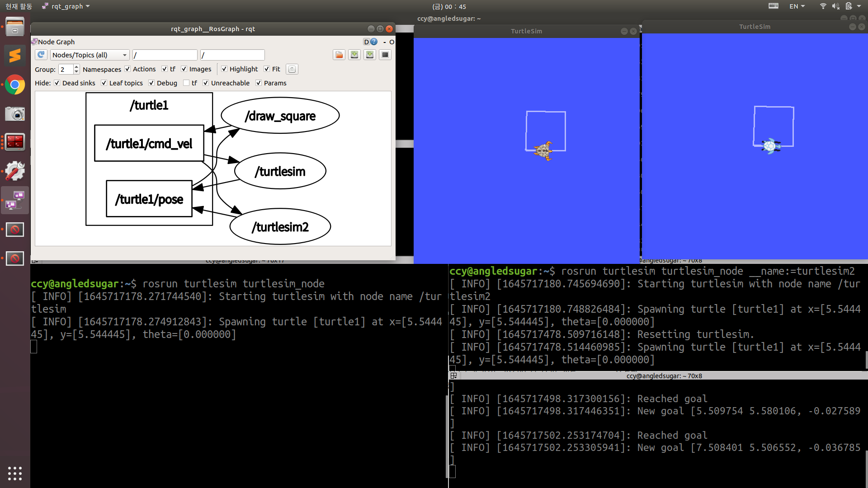Click the O button in Node Graph header
868x488 pixels.
pyautogui.click(x=392, y=42)
